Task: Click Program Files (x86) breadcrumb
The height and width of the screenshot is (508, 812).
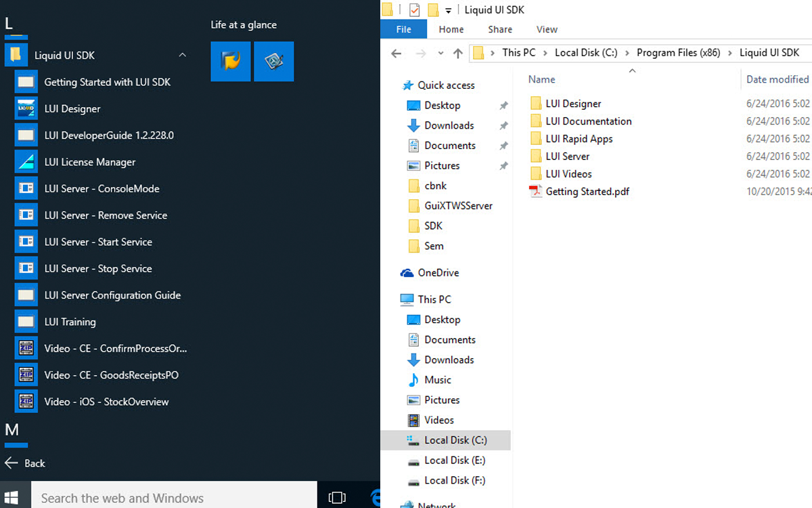Action: [678, 53]
